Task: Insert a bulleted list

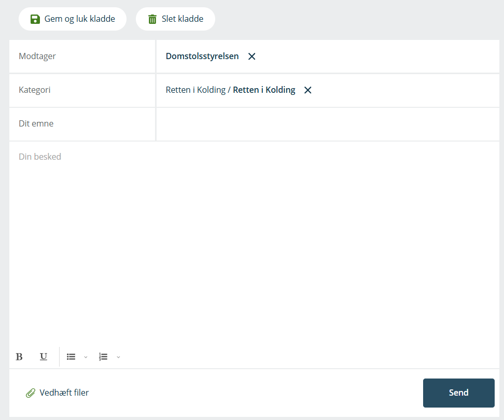Action: pyautogui.click(x=71, y=357)
